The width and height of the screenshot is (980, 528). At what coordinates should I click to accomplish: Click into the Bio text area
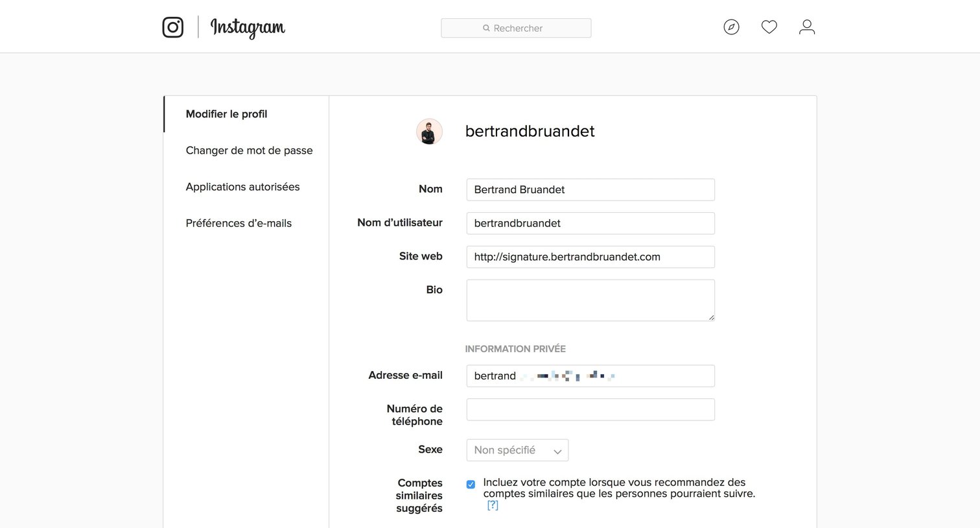pyautogui.click(x=590, y=300)
